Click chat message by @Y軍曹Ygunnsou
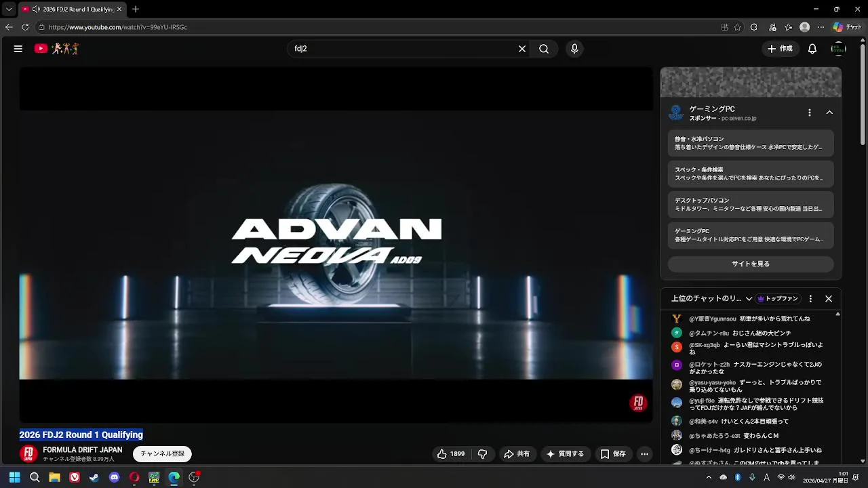Viewport: 868px width, 488px height. [749, 319]
